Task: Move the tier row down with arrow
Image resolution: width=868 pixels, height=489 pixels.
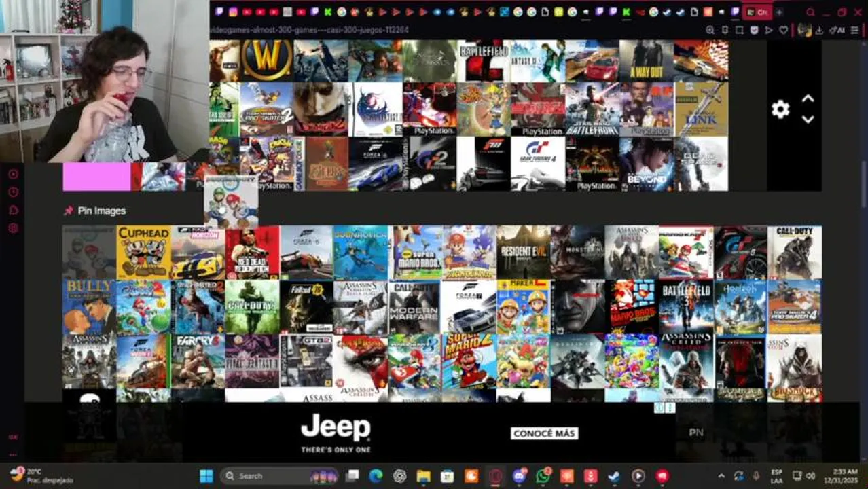Action: coord(808,120)
